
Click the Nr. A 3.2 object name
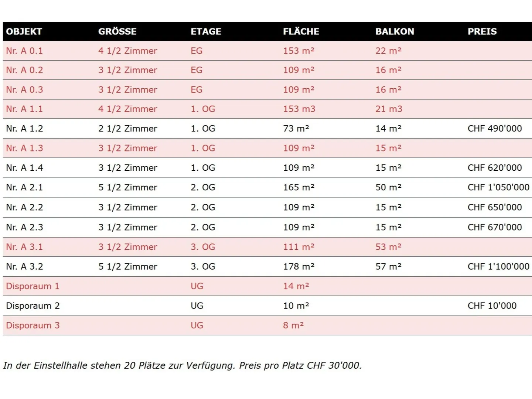24,267
